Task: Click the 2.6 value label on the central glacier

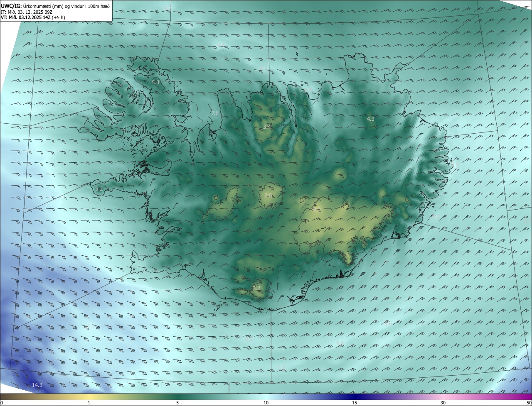Action: (x=268, y=195)
